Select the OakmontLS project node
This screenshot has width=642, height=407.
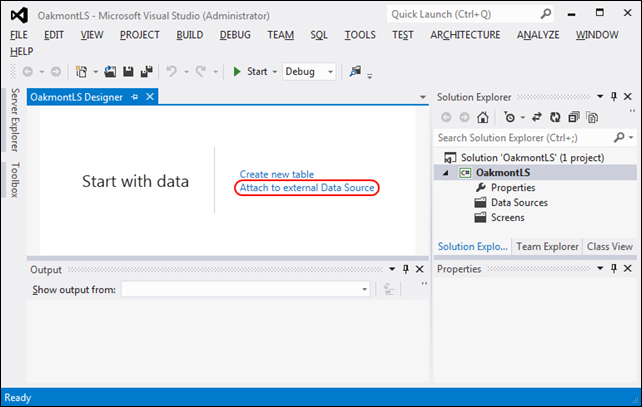503,173
